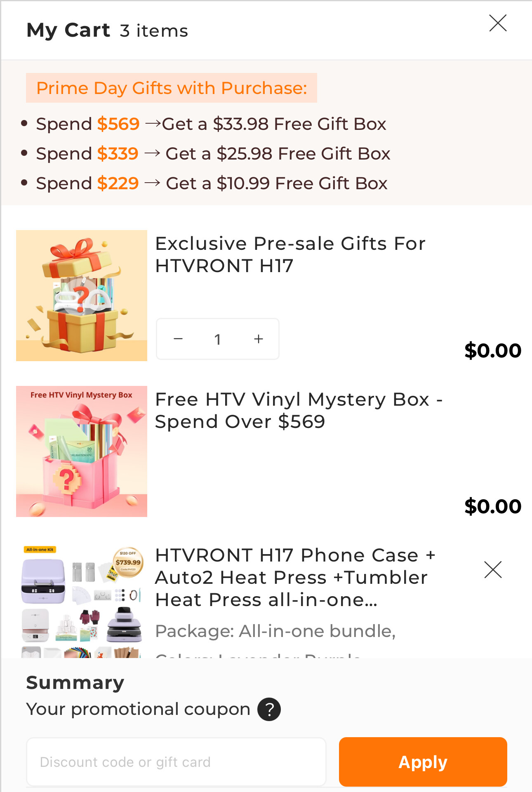532x792 pixels.
Task: Focus the Discount code or gift card field
Action: (x=176, y=762)
